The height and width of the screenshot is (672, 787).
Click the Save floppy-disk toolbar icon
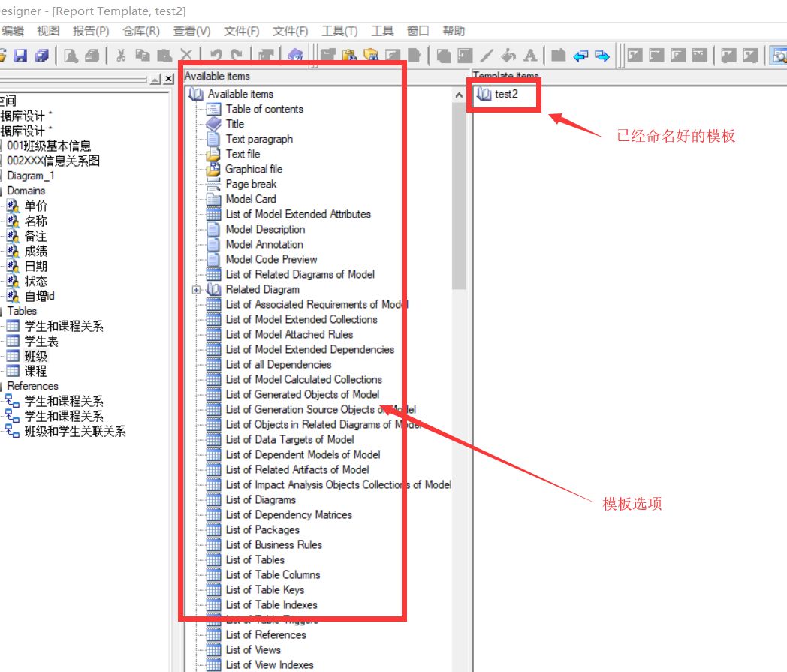tap(20, 56)
